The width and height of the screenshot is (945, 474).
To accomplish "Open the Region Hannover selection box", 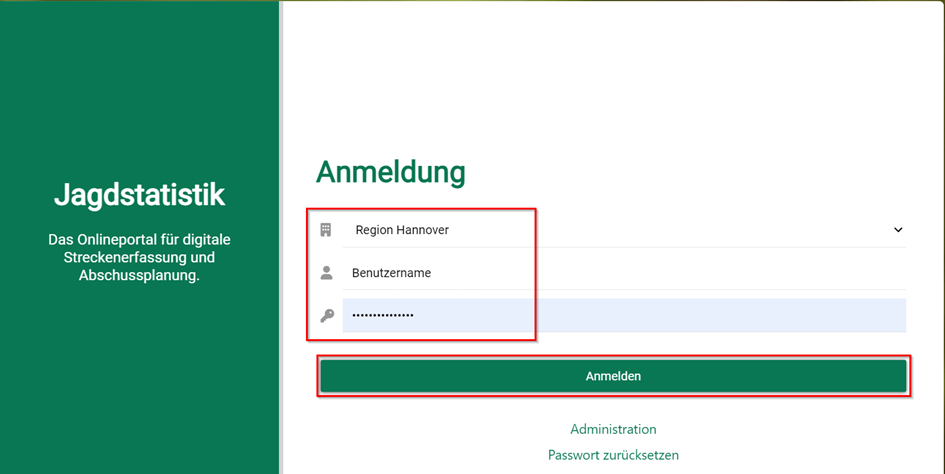I will click(402, 230).
